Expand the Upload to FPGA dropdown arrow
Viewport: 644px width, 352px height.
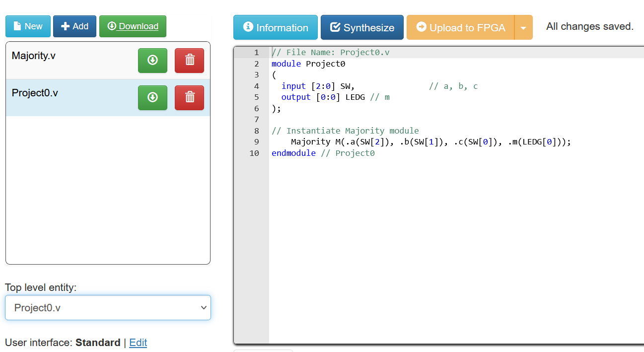(x=523, y=27)
